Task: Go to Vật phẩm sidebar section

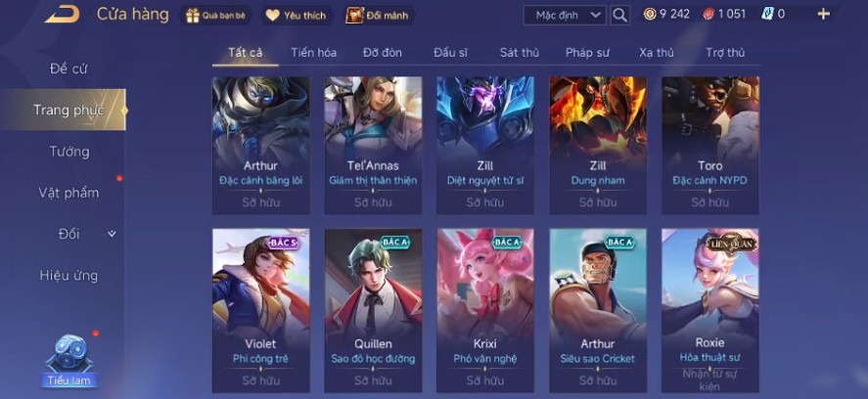Action: (x=69, y=193)
